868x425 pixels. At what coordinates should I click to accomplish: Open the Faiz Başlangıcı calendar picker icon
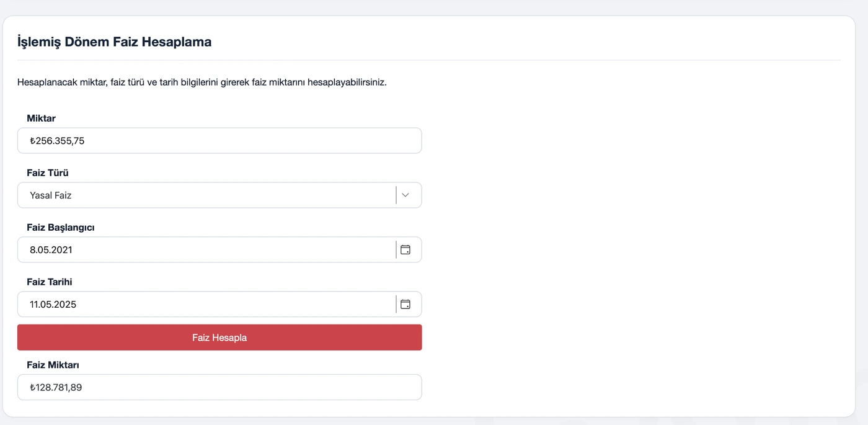tap(405, 249)
